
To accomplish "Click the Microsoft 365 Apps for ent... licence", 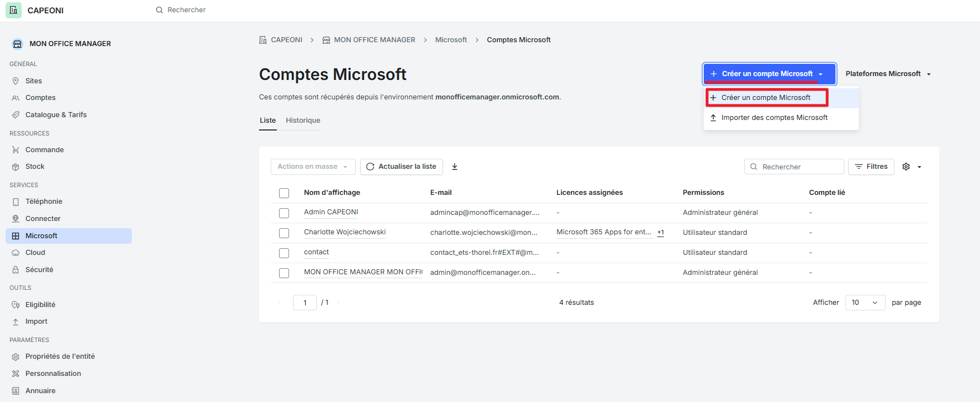I will pos(604,232).
